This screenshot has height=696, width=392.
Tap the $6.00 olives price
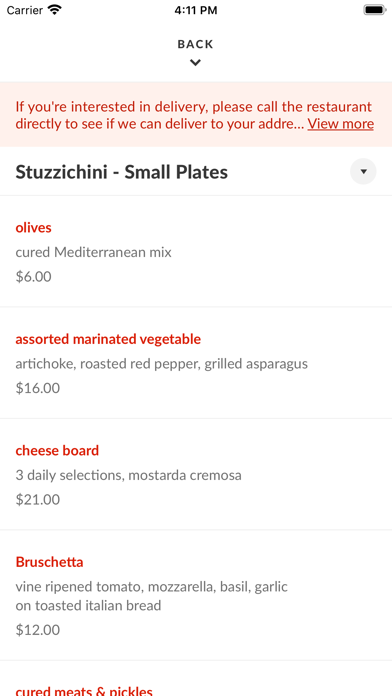point(33,277)
